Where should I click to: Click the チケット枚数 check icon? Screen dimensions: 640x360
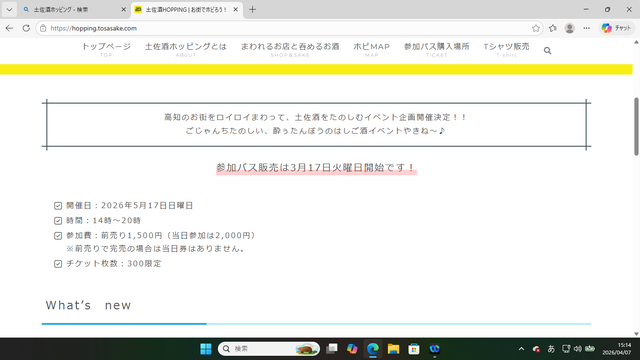click(x=58, y=264)
